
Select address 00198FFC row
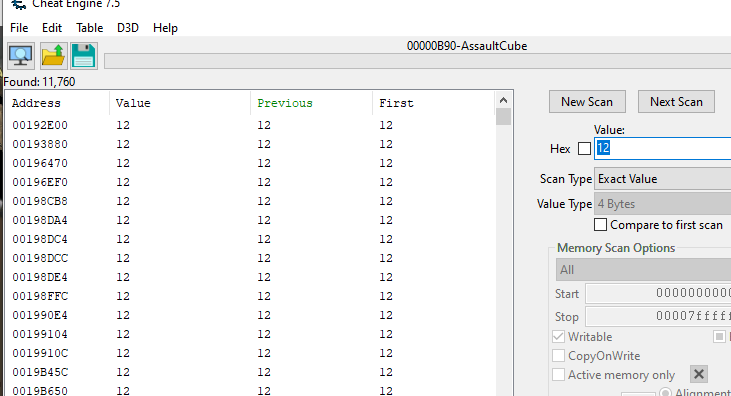(250, 296)
